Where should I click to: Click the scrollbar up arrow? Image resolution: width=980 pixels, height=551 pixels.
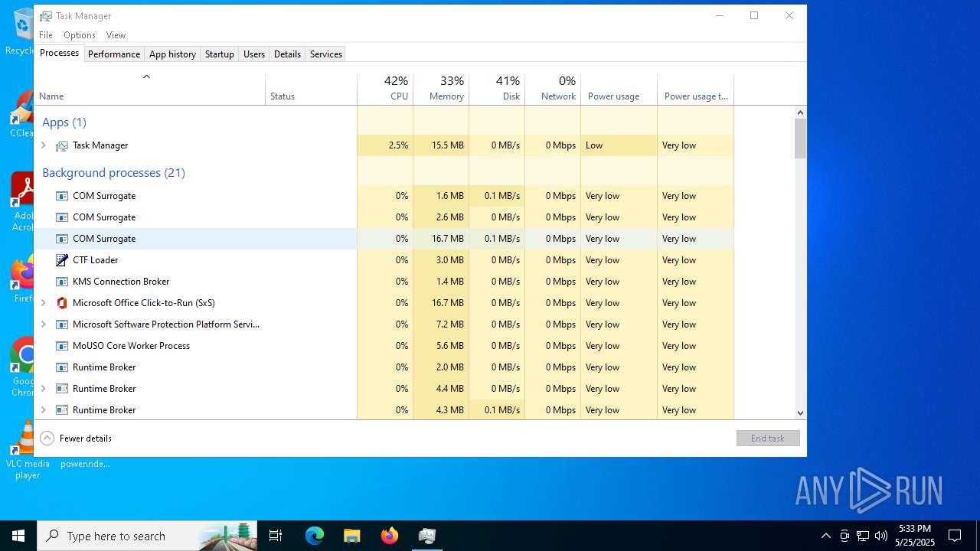(x=800, y=112)
